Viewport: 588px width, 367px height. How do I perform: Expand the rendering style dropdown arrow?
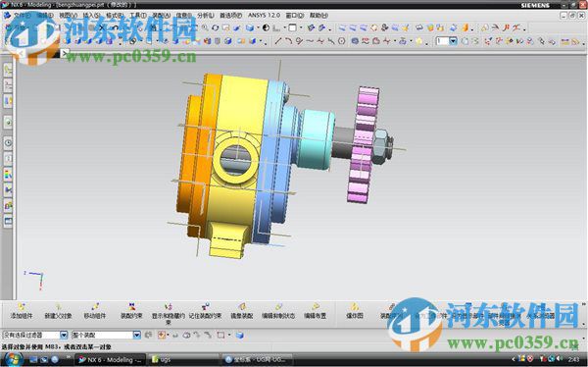pyautogui.click(x=258, y=27)
